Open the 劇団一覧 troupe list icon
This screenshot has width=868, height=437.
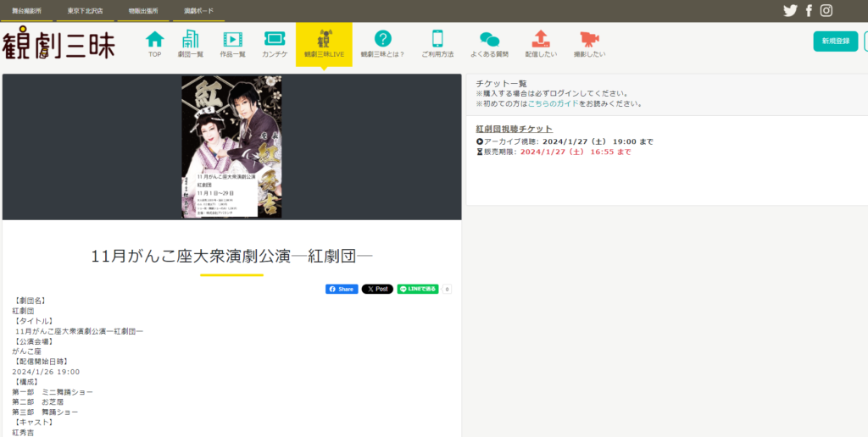(x=190, y=40)
